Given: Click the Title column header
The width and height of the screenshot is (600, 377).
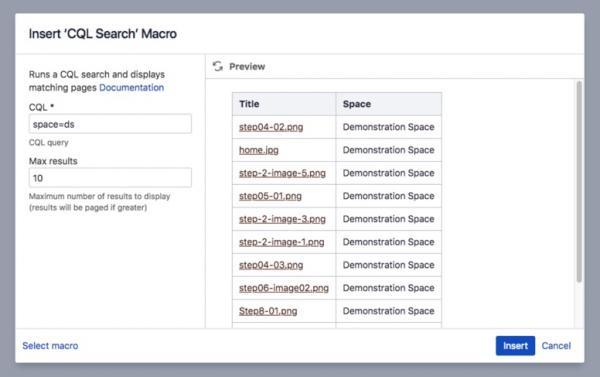Looking at the screenshot, I should tap(284, 104).
